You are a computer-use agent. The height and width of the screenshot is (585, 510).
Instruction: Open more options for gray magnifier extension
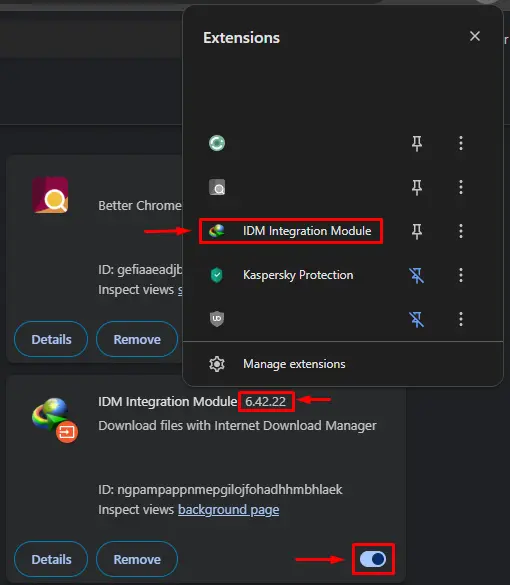(461, 187)
